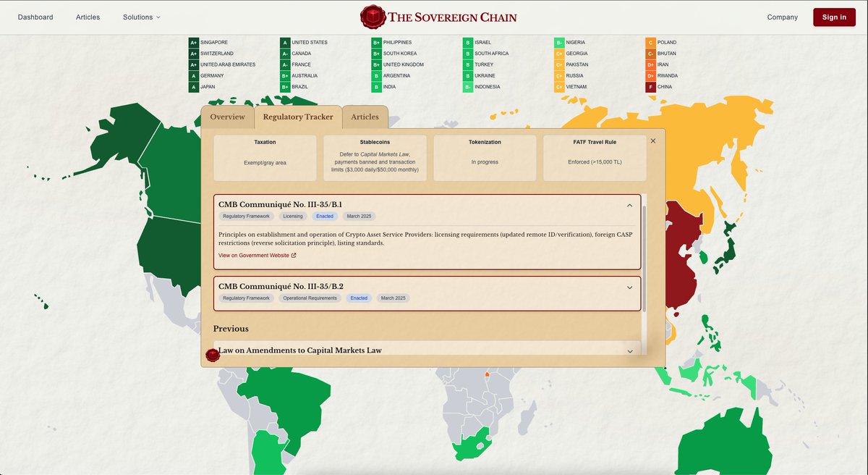Select TURKEY in the ranking legend
This screenshot has height=475, width=868.
[x=484, y=64]
